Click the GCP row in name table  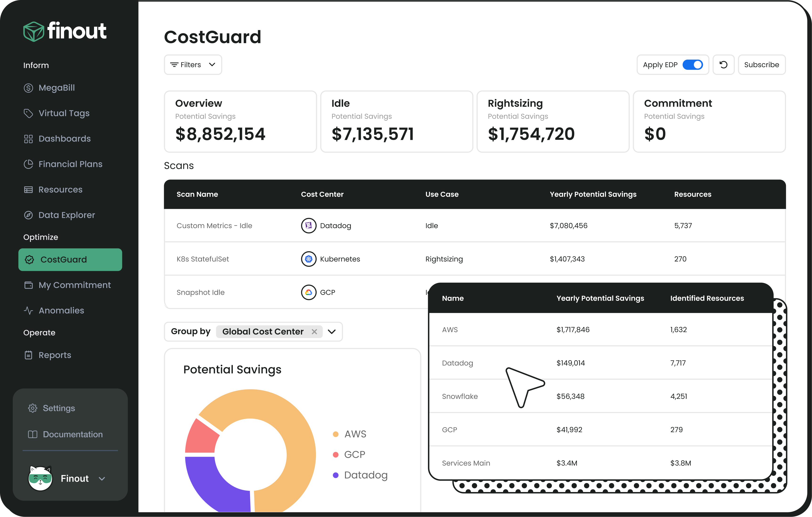click(x=601, y=430)
